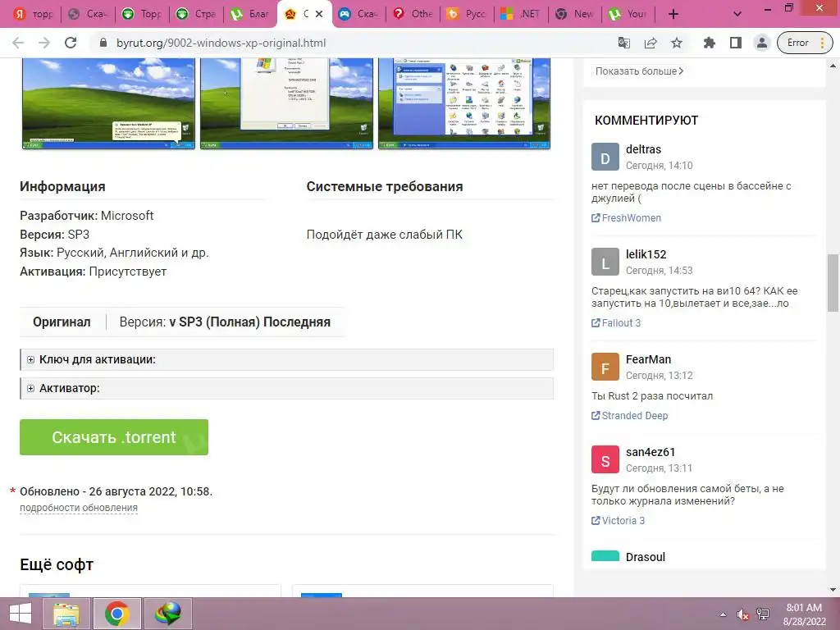Click the green Скачать .torrent button

click(x=114, y=437)
